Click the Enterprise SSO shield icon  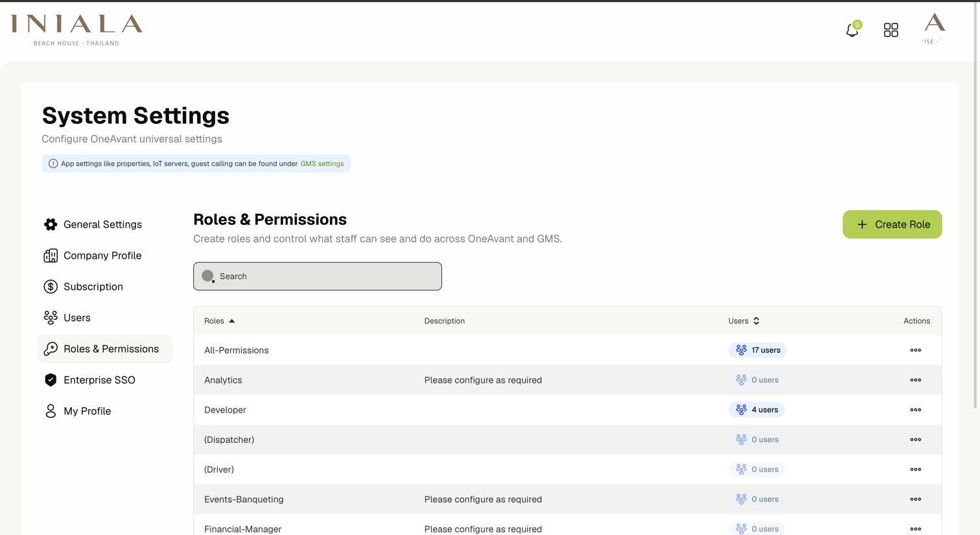pyautogui.click(x=51, y=380)
